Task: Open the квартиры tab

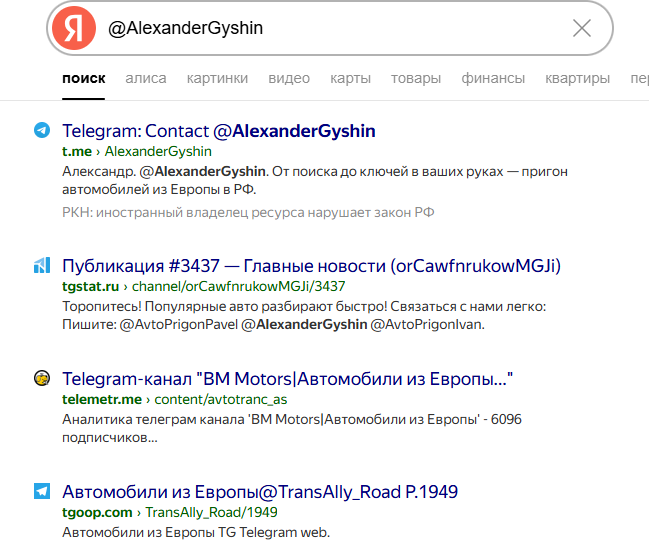Action: point(577,79)
